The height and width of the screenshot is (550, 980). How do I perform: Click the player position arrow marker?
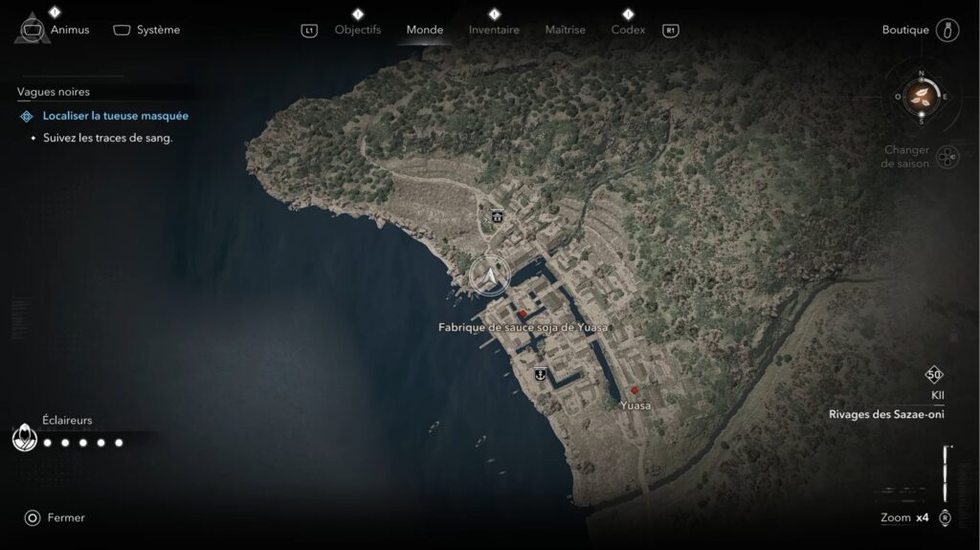click(x=490, y=275)
